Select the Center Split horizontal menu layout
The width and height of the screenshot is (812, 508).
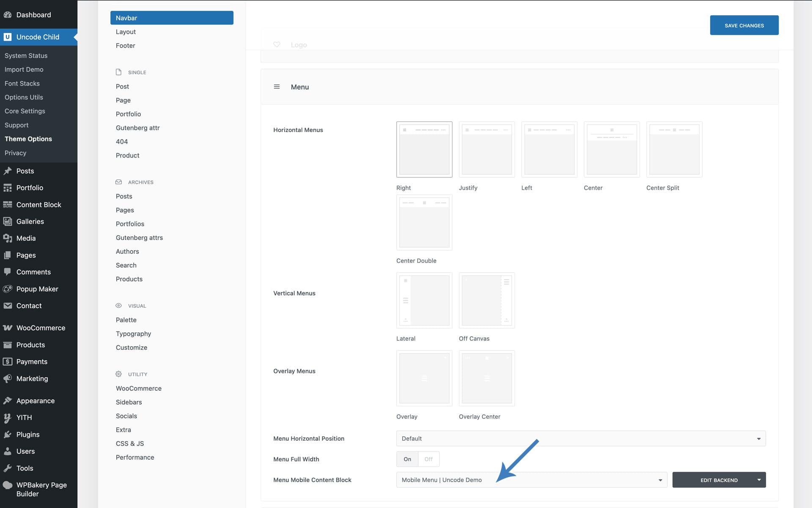coord(674,149)
